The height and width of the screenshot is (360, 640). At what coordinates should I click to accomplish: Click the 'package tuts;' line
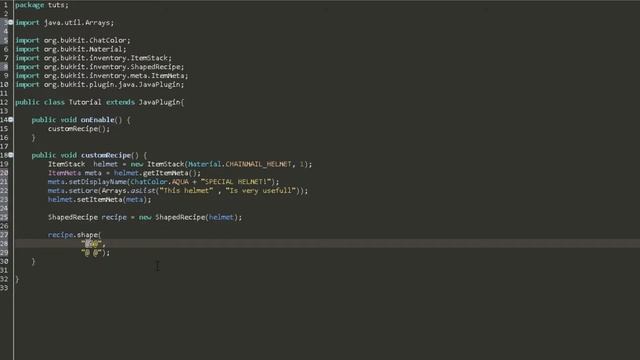42,5
